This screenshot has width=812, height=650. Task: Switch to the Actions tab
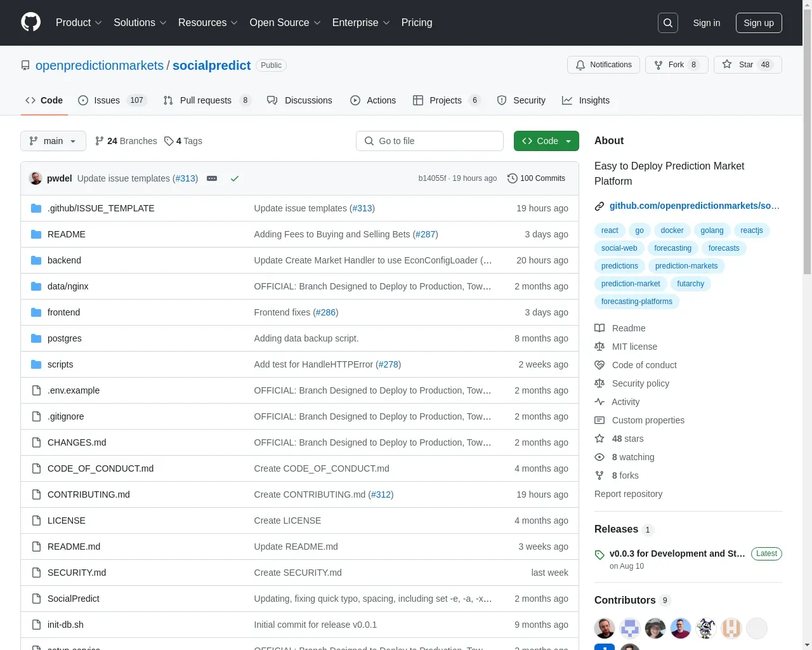point(373,100)
